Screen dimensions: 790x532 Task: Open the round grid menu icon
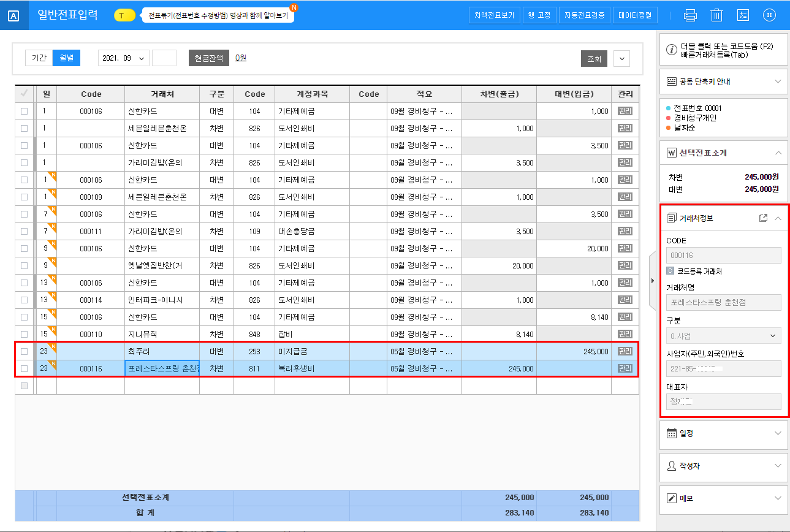(x=769, y=15)
